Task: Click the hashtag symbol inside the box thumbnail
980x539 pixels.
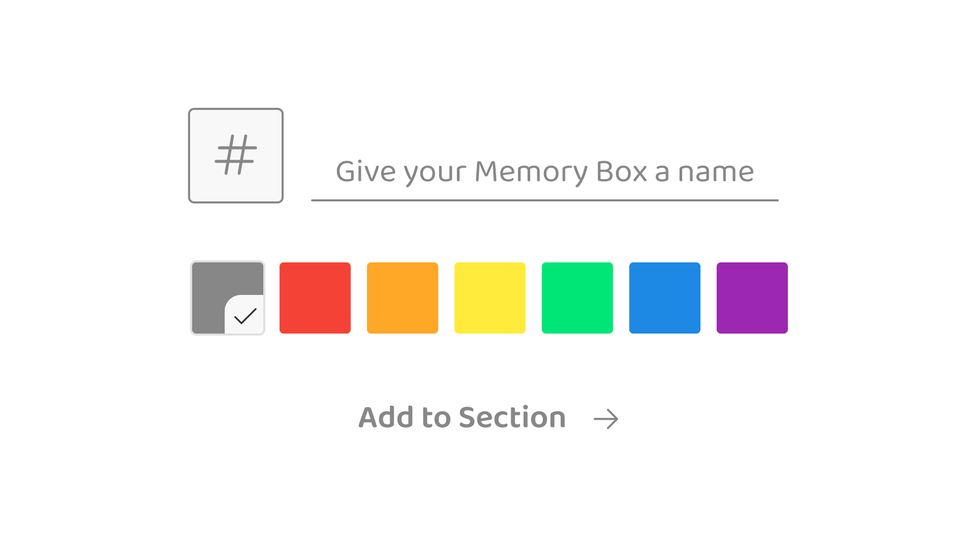Action: (236, 155)
